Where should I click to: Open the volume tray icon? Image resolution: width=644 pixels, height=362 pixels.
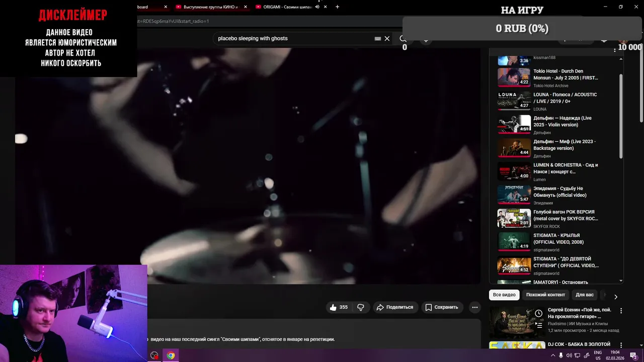click(x=569, y=355)
